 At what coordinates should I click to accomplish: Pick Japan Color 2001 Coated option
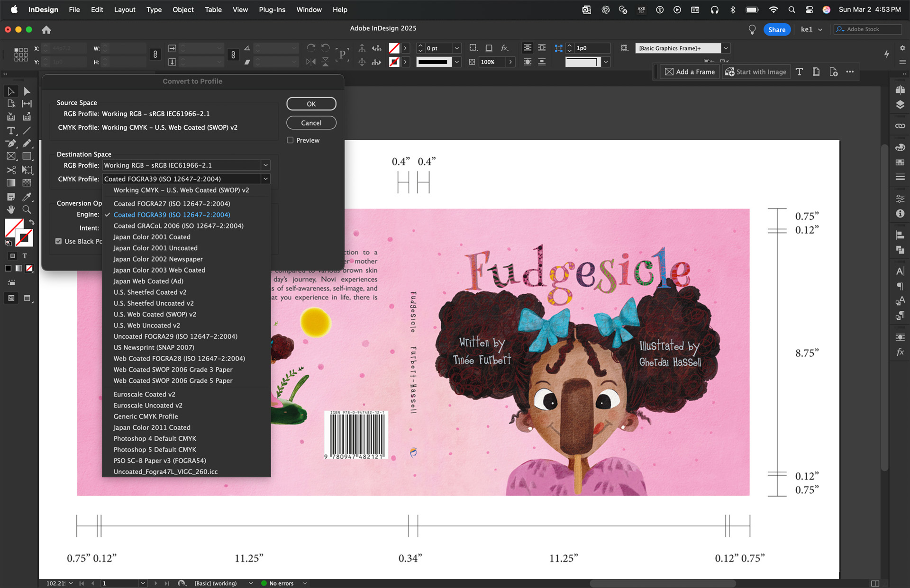152,237
